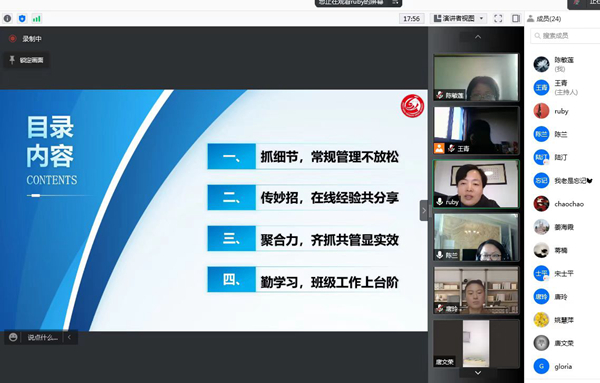This screenshot has height=383, width=600.
Task: Click the blue 陈兰 avatar
Action: click(x=541, y=134)
